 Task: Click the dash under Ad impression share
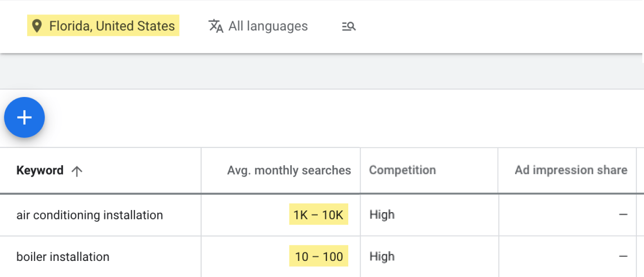[x=623, y=215]
